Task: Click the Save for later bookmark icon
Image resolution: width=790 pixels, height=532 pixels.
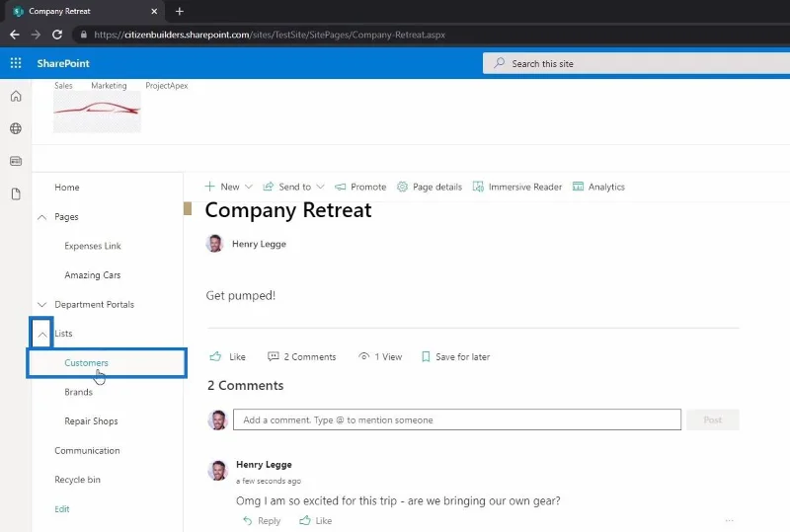Action: coord(426,356)
